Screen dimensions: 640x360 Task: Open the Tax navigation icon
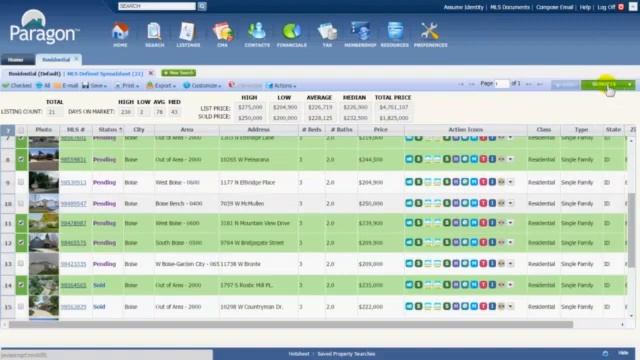coord(327,35)
